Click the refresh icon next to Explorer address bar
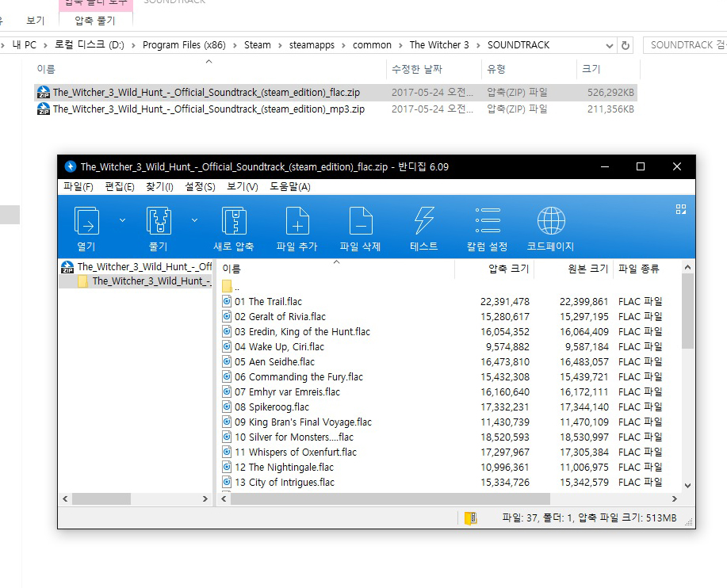This screenshot has width=727, height=588. click(625, 45)
